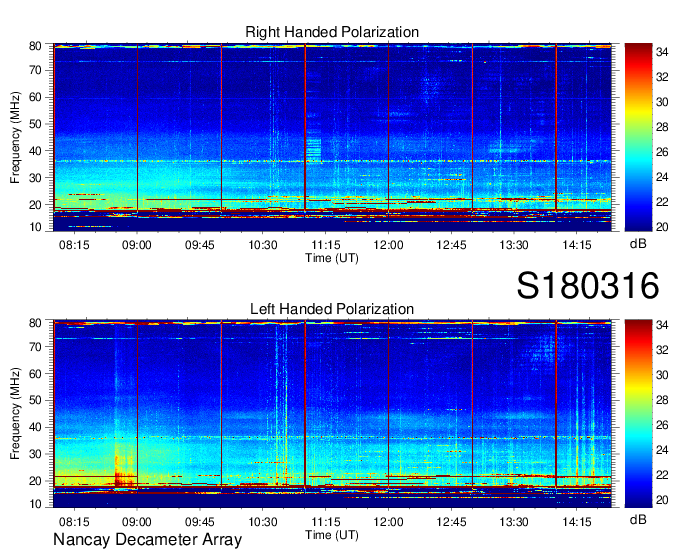Click 30 MHz tick of left-handed plot

(36, 454)
